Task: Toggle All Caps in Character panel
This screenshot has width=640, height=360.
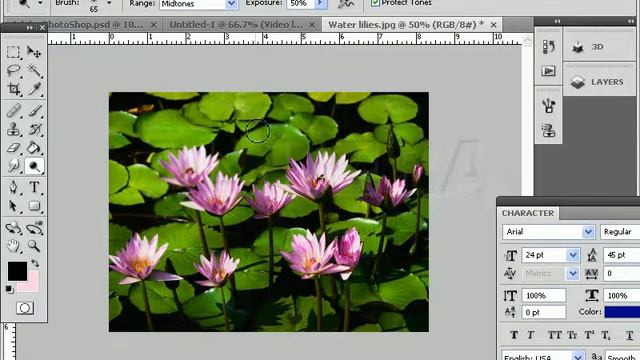Action: pos(554,335)
